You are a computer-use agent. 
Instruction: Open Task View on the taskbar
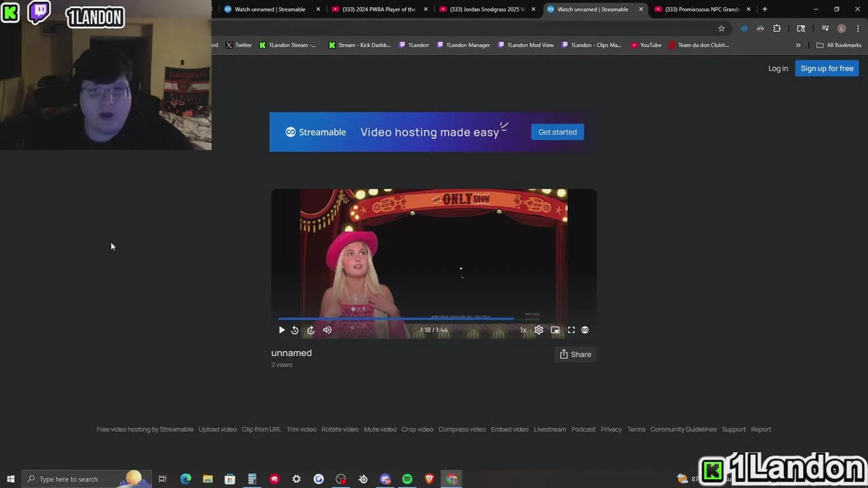(x=163, y=479)
